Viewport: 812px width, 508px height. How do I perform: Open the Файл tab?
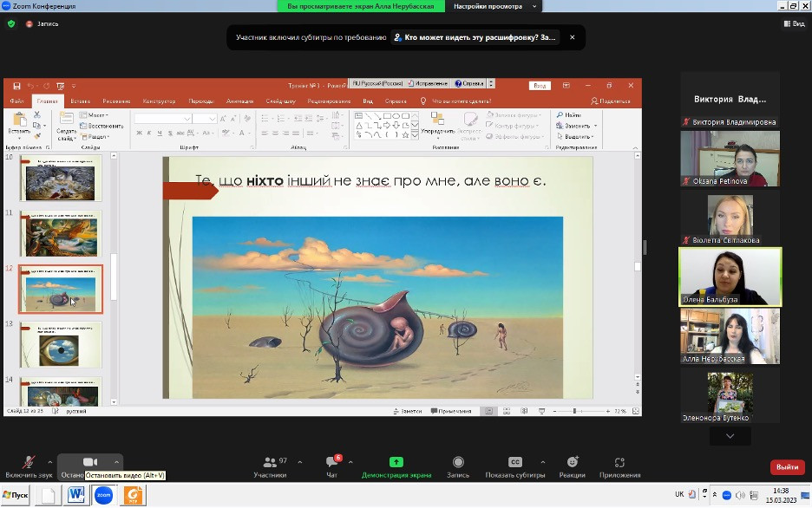(16, 101)
